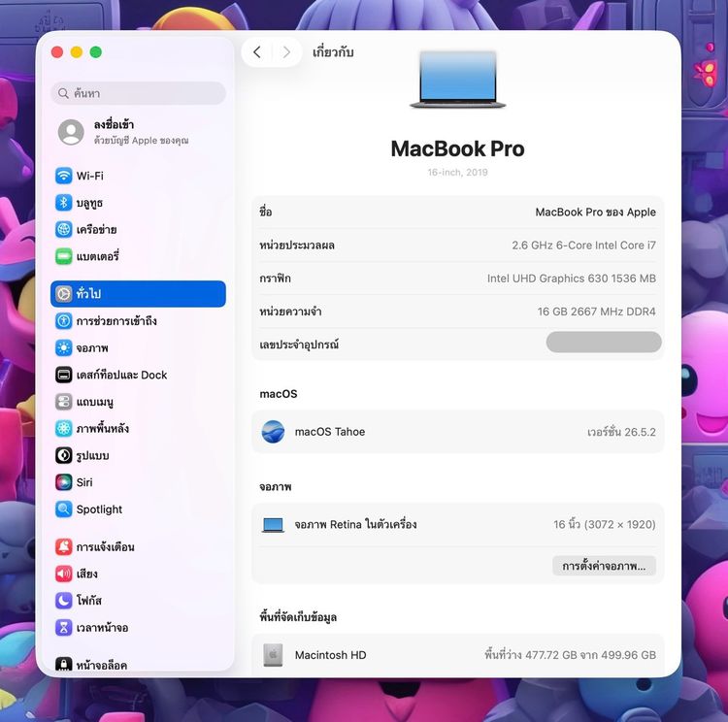Click the "ชื่อ" row label
728x722 pixels.
coord(266,213)
